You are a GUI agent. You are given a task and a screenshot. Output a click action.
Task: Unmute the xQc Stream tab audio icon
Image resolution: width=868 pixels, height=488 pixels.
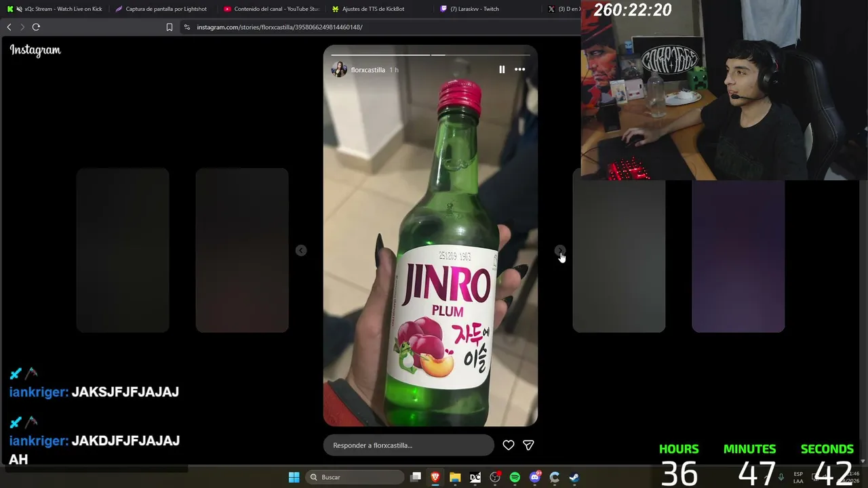pos(18,9)
